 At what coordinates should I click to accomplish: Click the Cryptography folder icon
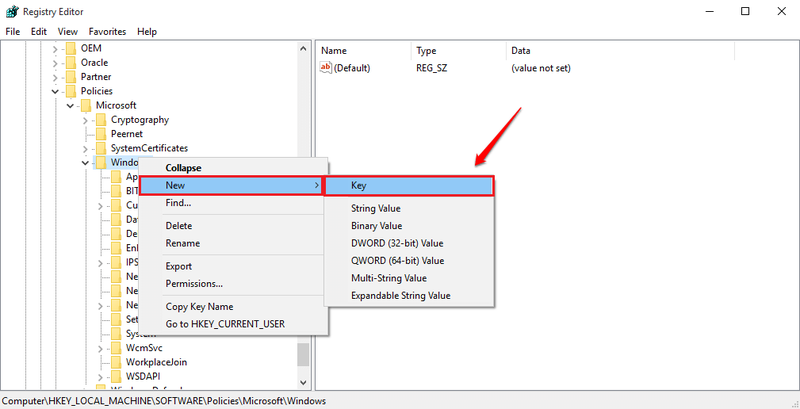click(101, 120)
